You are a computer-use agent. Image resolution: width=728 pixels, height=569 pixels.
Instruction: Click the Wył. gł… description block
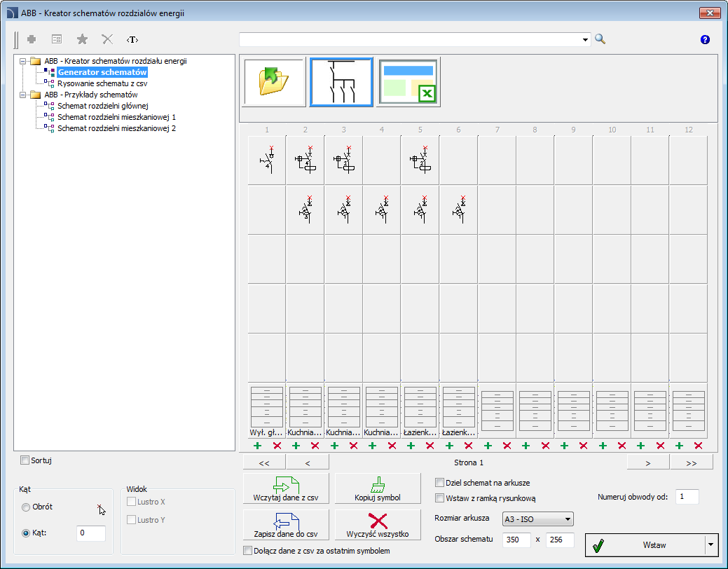point(267,411)
